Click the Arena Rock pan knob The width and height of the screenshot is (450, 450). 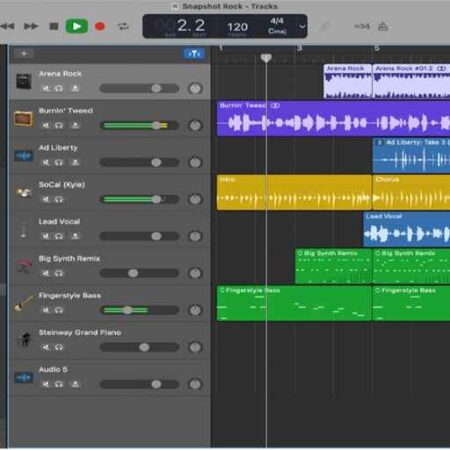click(195, 88)
